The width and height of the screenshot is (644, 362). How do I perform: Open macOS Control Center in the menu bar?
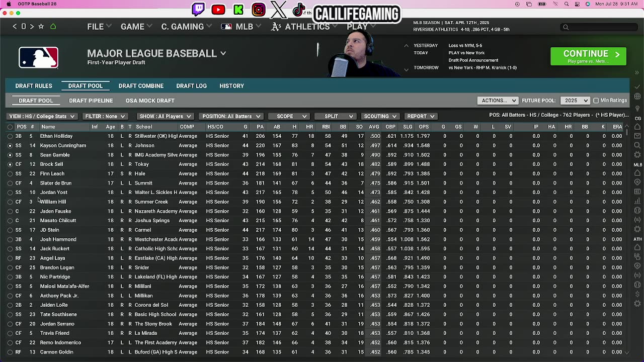coord(577,4)
